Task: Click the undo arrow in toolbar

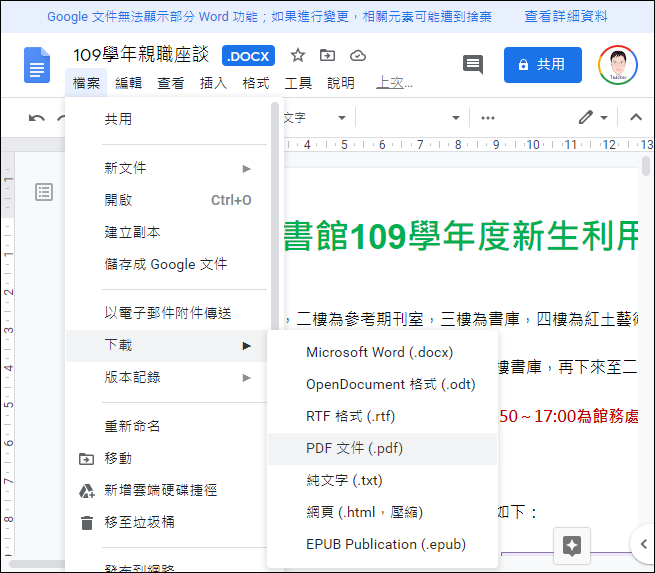Action: 37,118
